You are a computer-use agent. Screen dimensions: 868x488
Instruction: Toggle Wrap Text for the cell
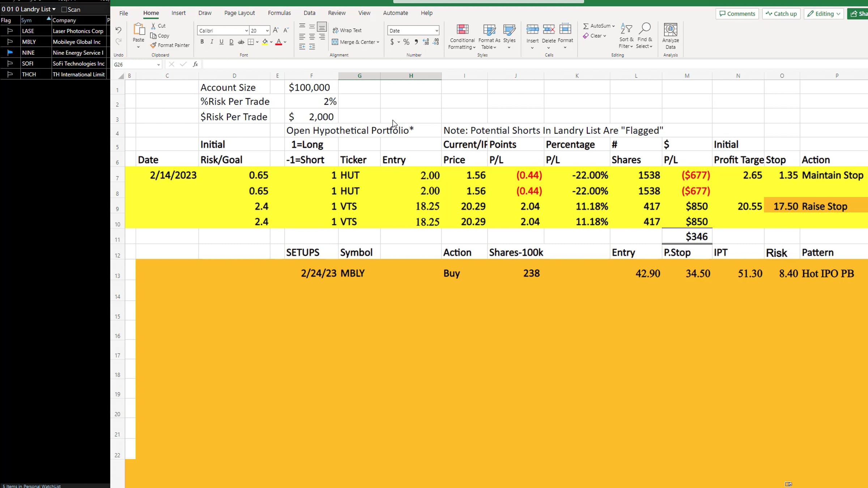click(347, 30)
